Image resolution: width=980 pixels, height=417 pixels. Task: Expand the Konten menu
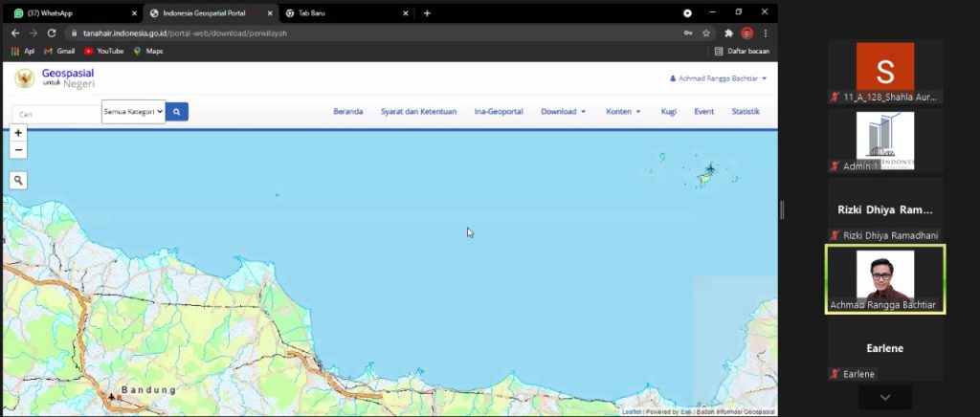[623, 112]
